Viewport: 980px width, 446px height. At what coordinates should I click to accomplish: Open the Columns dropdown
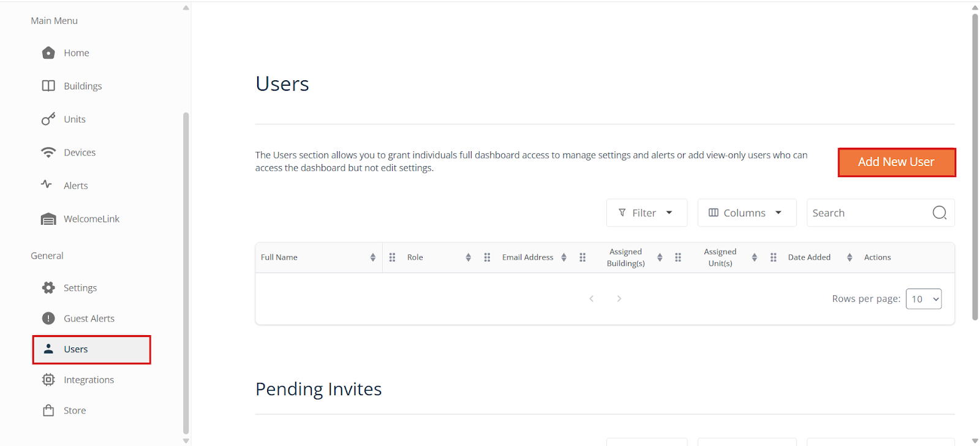click(x=746, y=213)
